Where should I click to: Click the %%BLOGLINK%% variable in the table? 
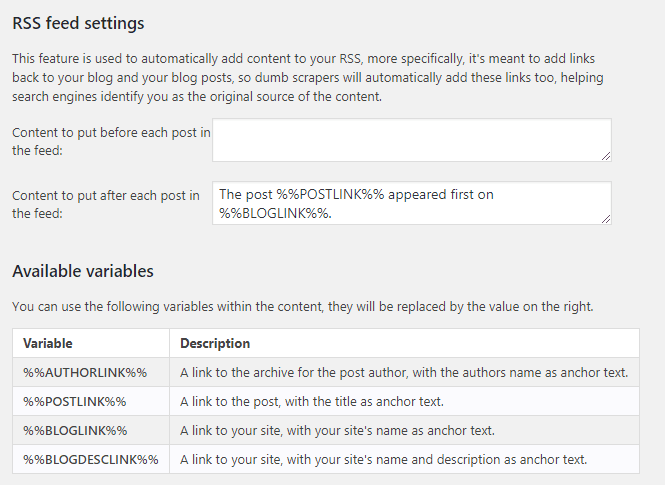(x=75, y=430)
